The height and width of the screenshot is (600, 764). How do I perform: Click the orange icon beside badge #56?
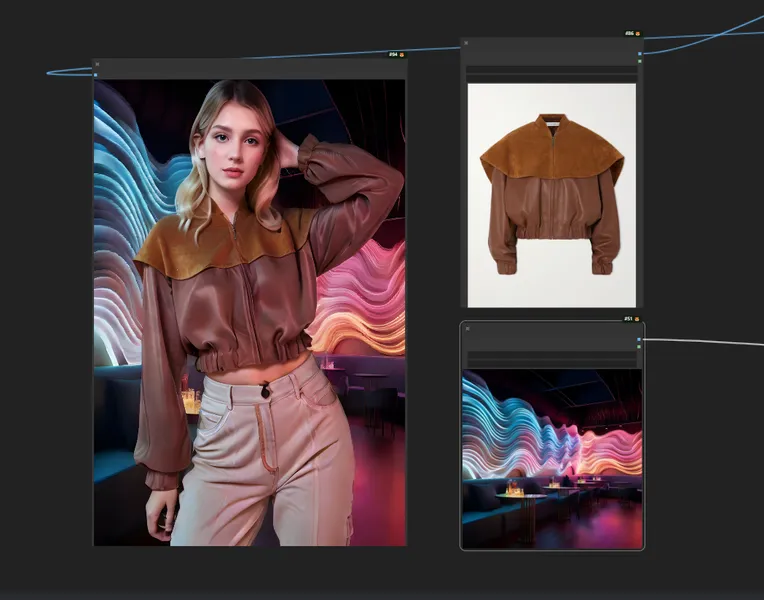pos(637,33)
